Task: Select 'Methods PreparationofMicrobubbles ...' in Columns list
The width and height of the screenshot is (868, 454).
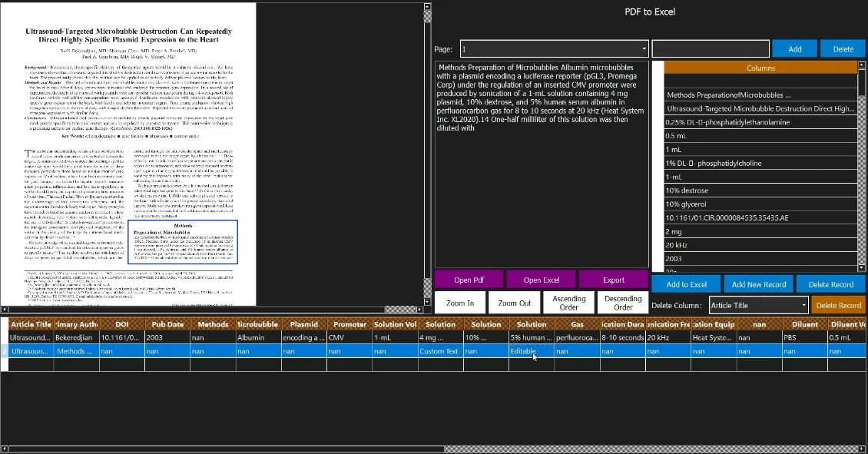Action: 760,94
